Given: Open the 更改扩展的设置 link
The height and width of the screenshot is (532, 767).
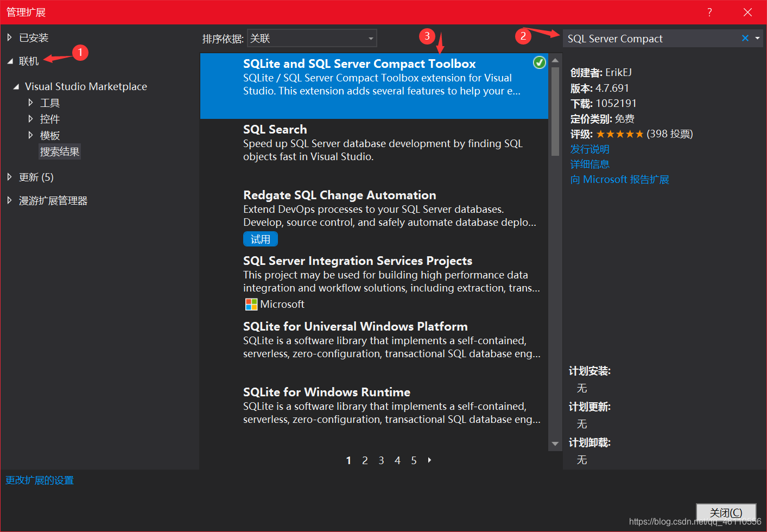Looking at the screenshot, I should [x=40, y=480].
